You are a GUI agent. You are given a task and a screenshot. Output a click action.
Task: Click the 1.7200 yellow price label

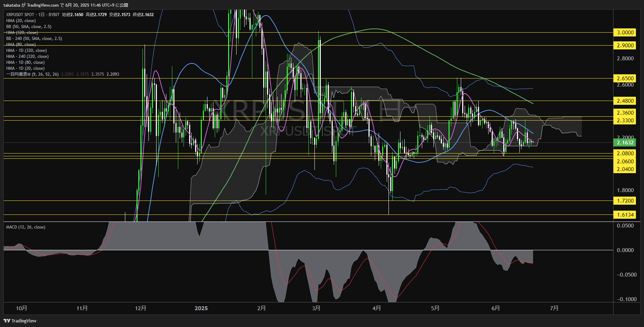tap(625, 201)
